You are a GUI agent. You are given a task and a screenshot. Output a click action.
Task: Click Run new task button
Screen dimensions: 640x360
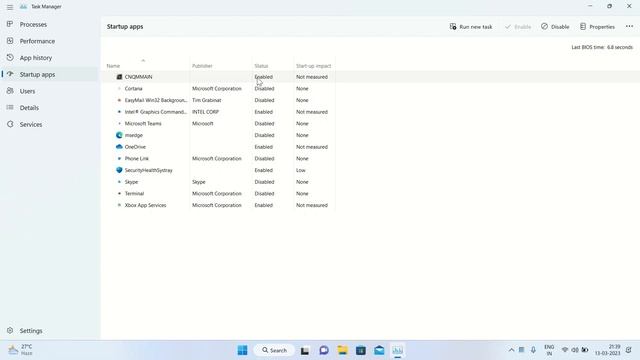471,27
